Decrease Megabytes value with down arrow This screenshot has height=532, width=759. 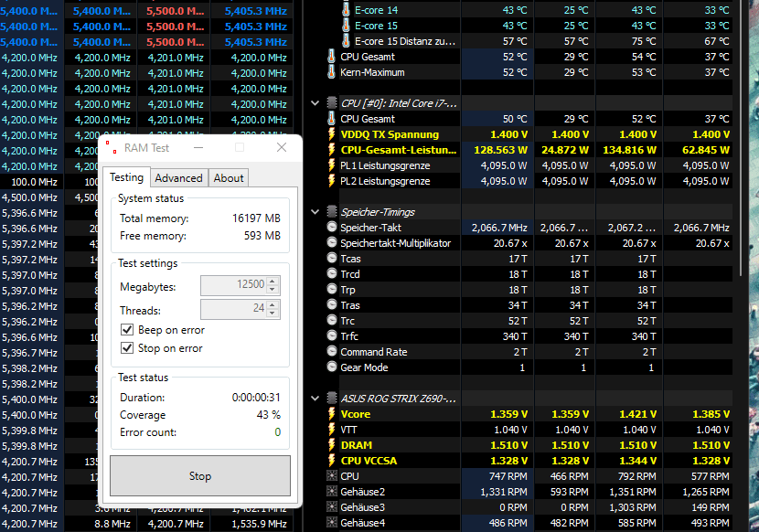click(x=273, y=289)
